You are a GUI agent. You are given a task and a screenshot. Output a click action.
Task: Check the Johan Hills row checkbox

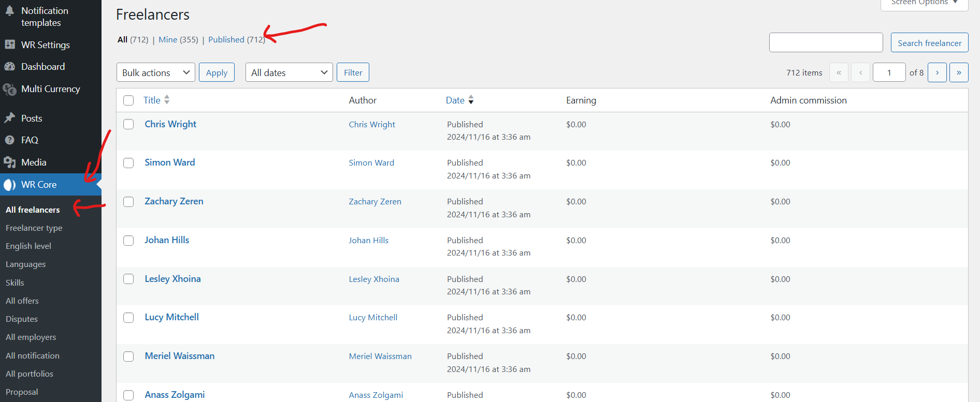[x=128, y=241]
